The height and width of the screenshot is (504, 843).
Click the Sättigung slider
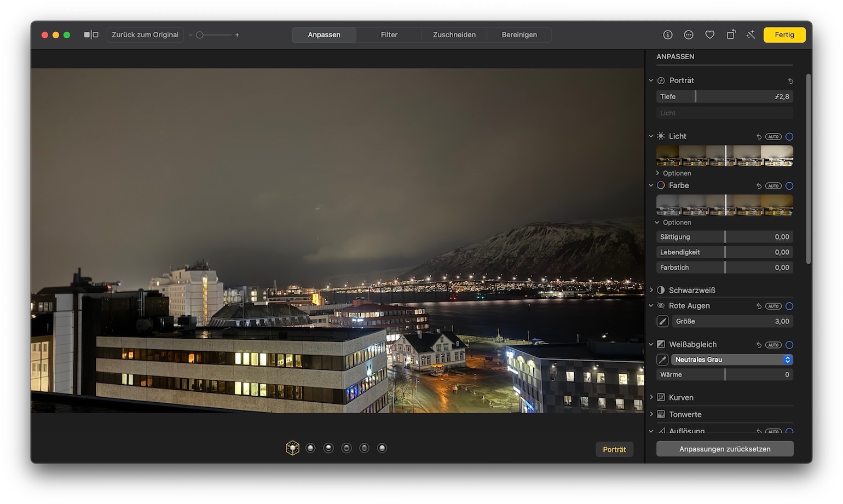pyautogui.click(x=724, y=237)
